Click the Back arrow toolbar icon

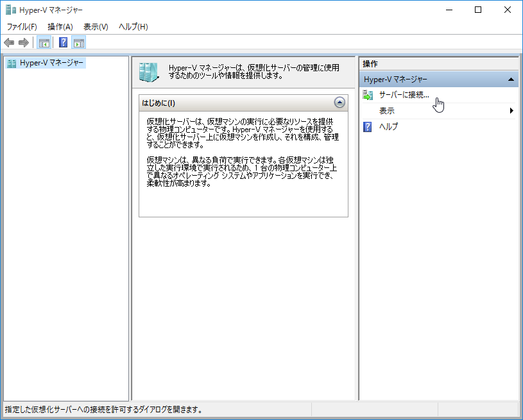point(9,43)
